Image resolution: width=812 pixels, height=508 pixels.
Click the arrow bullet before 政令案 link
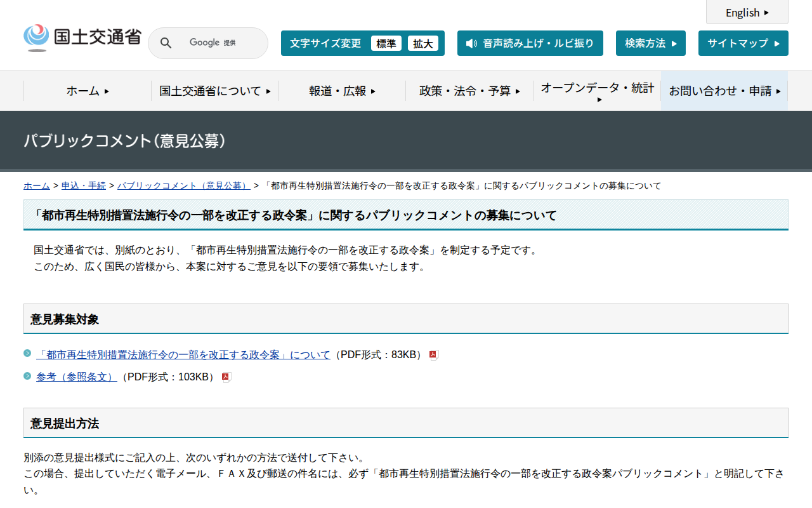pyautogui.click(x=26, y=355)
